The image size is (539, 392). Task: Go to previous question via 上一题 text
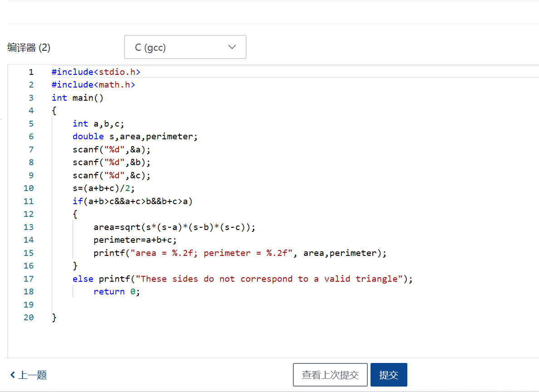point(33,375)
